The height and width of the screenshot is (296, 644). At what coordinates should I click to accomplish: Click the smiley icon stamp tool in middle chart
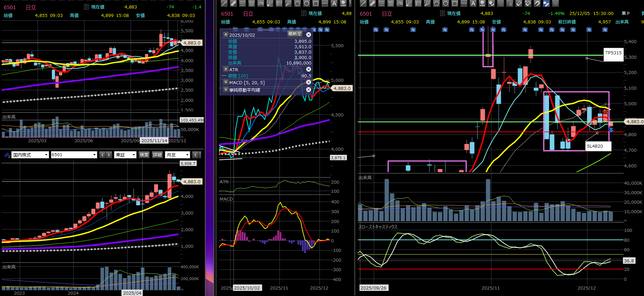343,3
